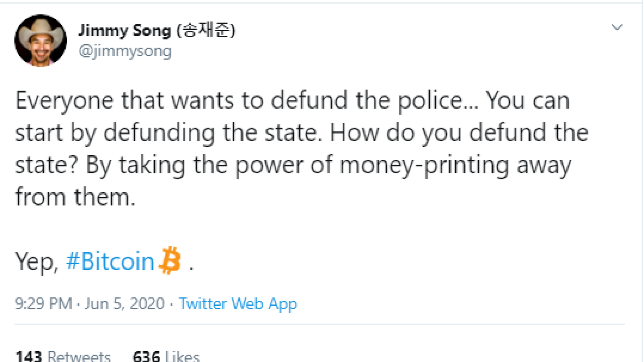
Task: Click the "Likes" label text
Action: click(x=182, y=356)
